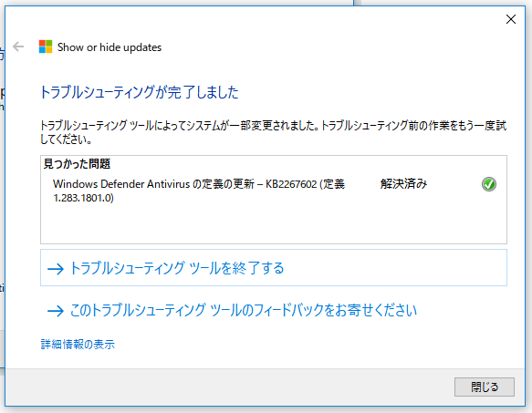Screen dimensions: 532x413
Task: Click empty space inside the problems list box
Action: (274, 223)
